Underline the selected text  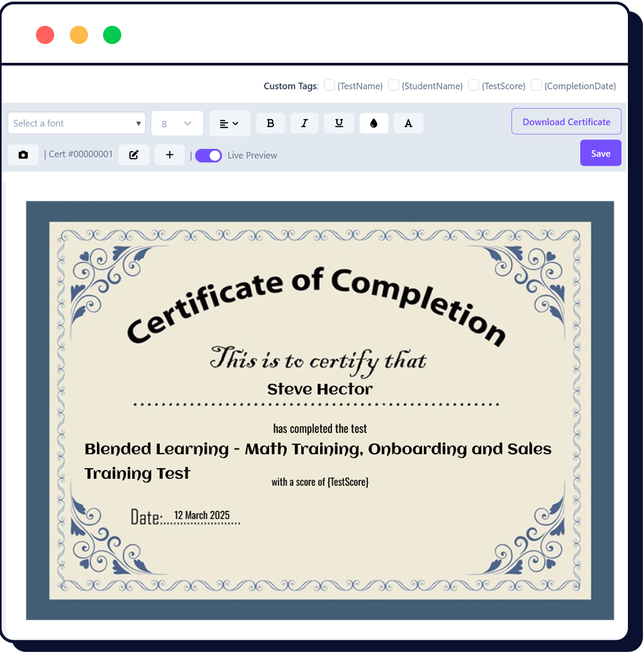(x=339, y=124)
